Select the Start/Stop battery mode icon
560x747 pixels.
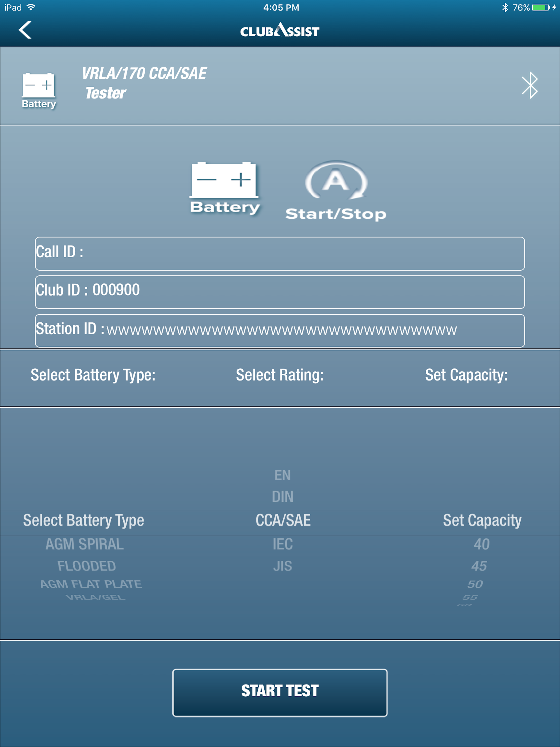(336, 191)
